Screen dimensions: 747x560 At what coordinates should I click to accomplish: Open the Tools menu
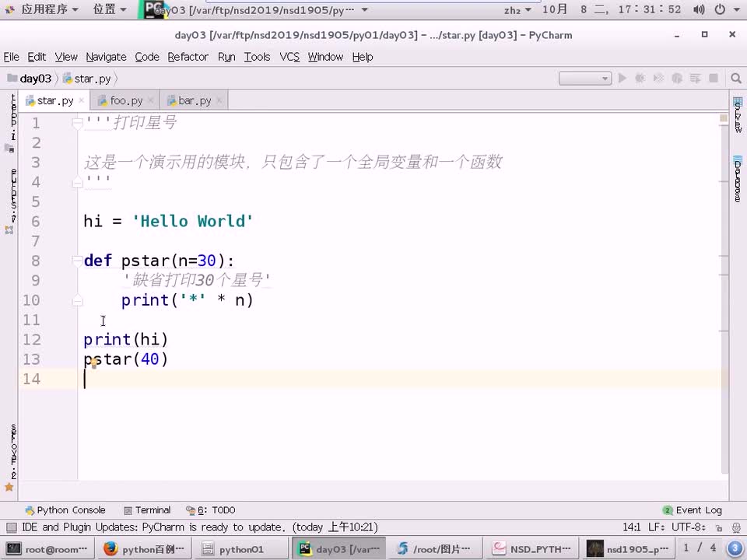point(258,57)
